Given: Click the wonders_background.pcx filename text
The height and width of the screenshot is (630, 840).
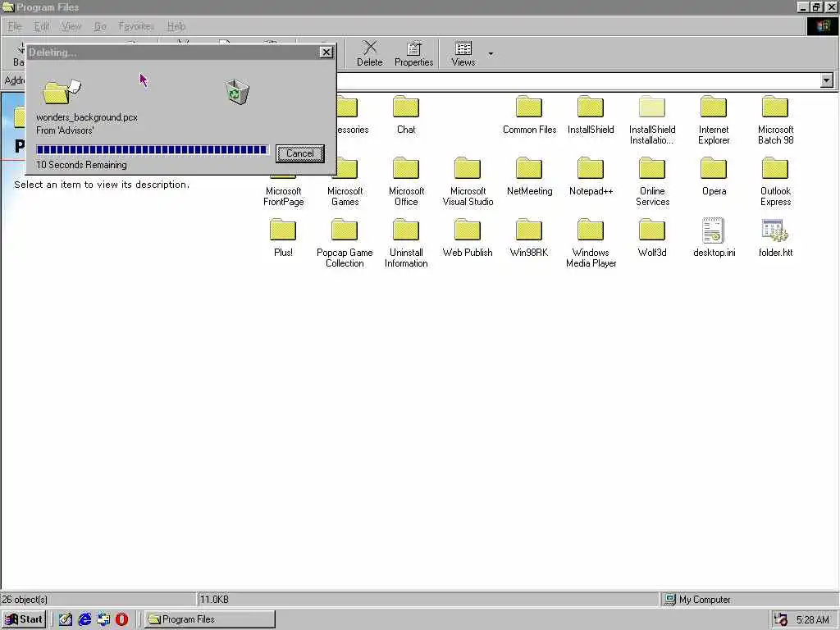Looking at the screenshot, I should pyautogui.click(x=87, y=117).
